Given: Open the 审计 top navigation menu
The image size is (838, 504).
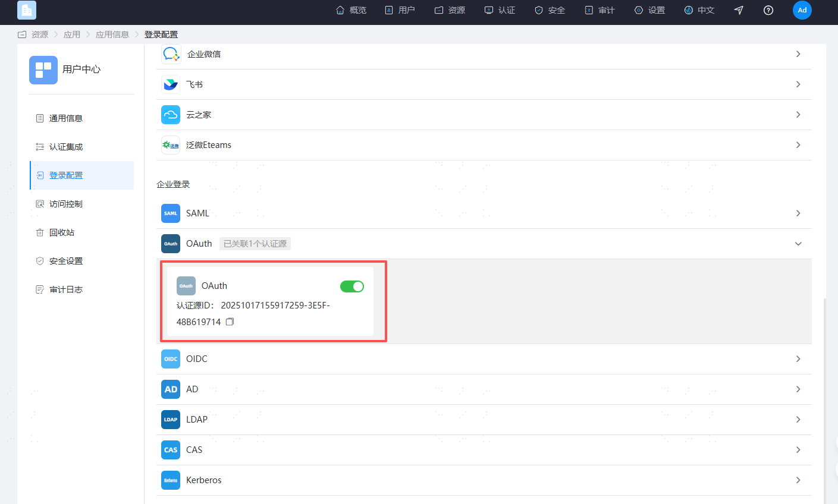Looking at the screenshot, I should coord(600,10).
